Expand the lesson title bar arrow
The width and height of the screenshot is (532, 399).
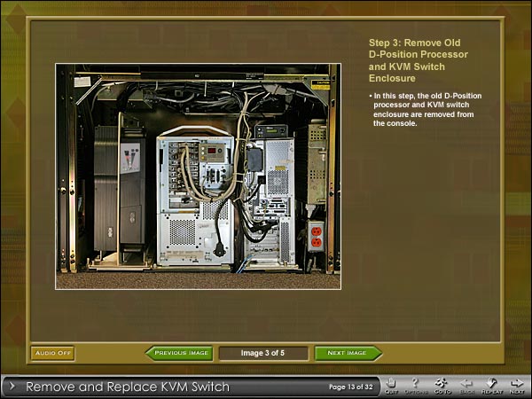pos(12,387)
